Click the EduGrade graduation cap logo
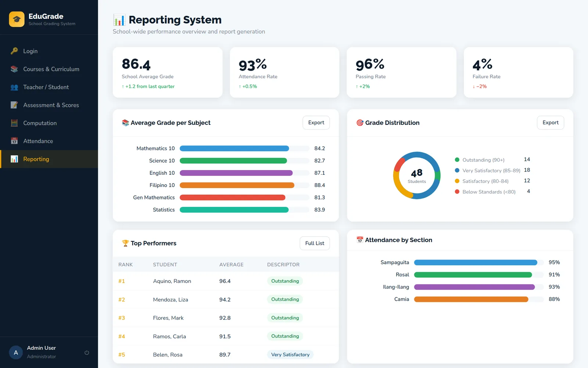This screenshot has width=588, height=368. [17, 19]
